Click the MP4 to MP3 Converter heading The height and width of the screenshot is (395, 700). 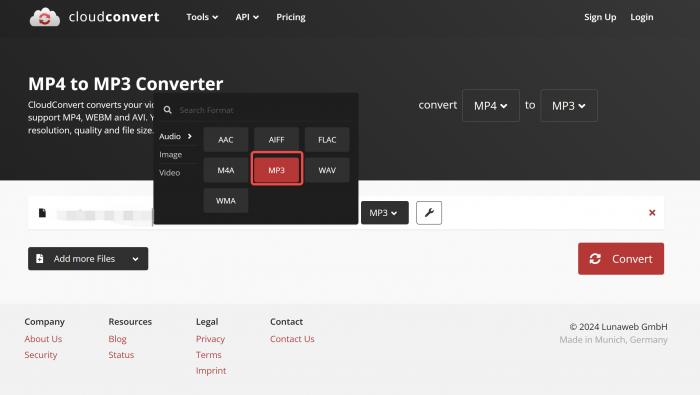coord(125,84)
